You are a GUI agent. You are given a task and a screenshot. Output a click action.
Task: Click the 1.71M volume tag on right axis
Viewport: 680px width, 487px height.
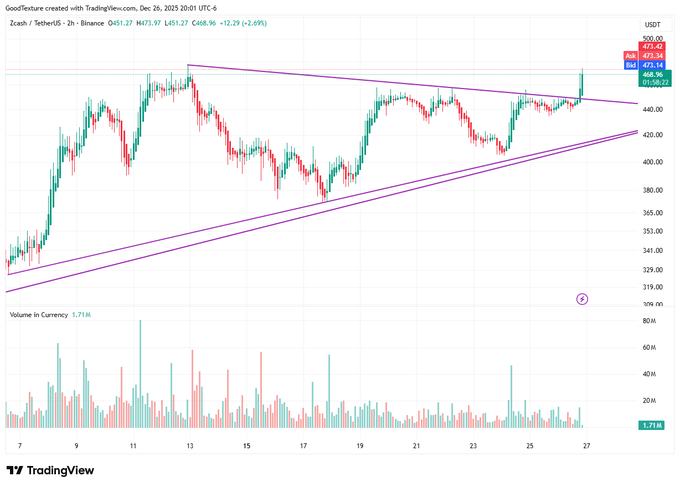coord(649,427)
